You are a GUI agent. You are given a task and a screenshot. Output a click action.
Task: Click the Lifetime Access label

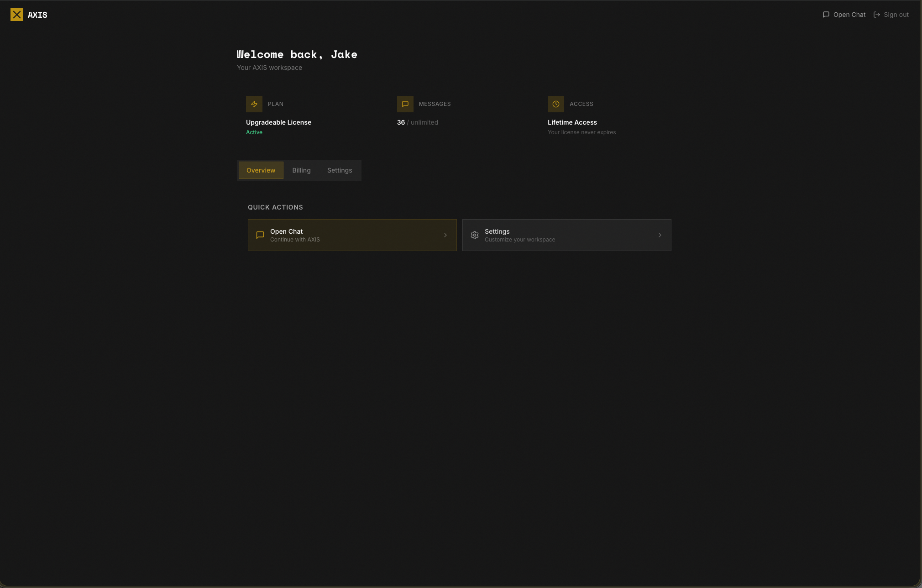[572, 122]
